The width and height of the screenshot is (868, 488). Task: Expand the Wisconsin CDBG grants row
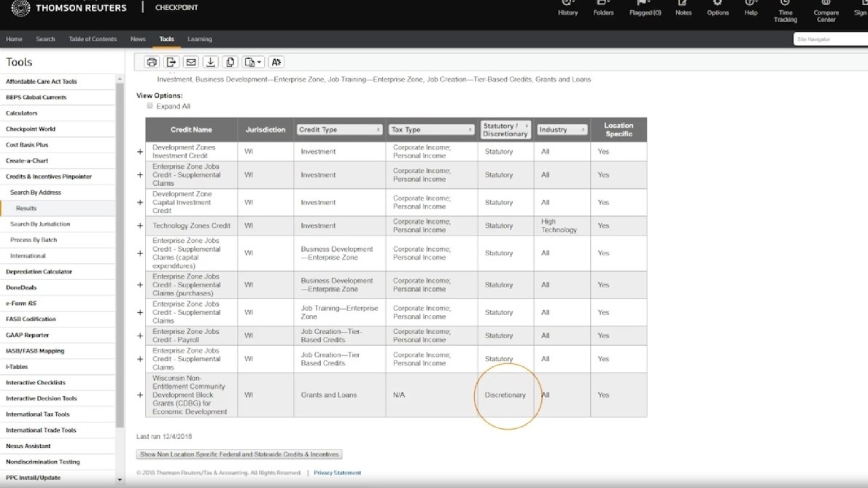pos(140,395)
